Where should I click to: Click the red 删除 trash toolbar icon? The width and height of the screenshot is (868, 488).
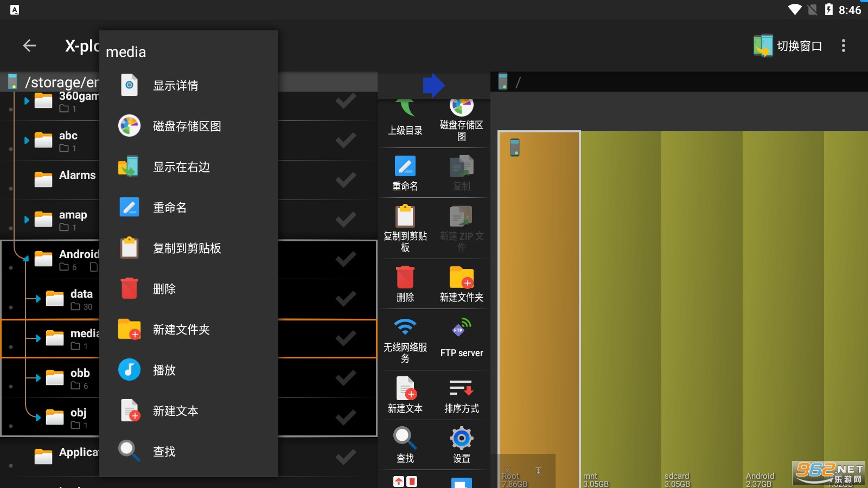[405, 285]
